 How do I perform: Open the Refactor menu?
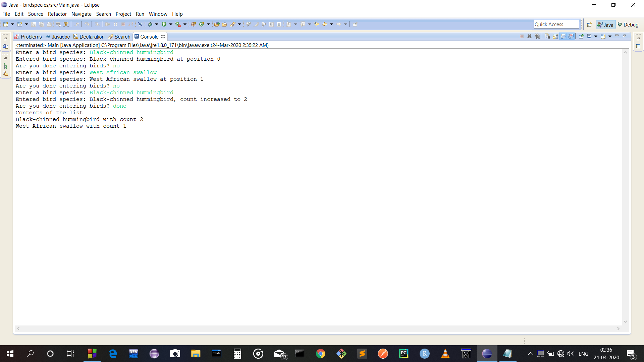pyautogui.click(x=57, y=14)
